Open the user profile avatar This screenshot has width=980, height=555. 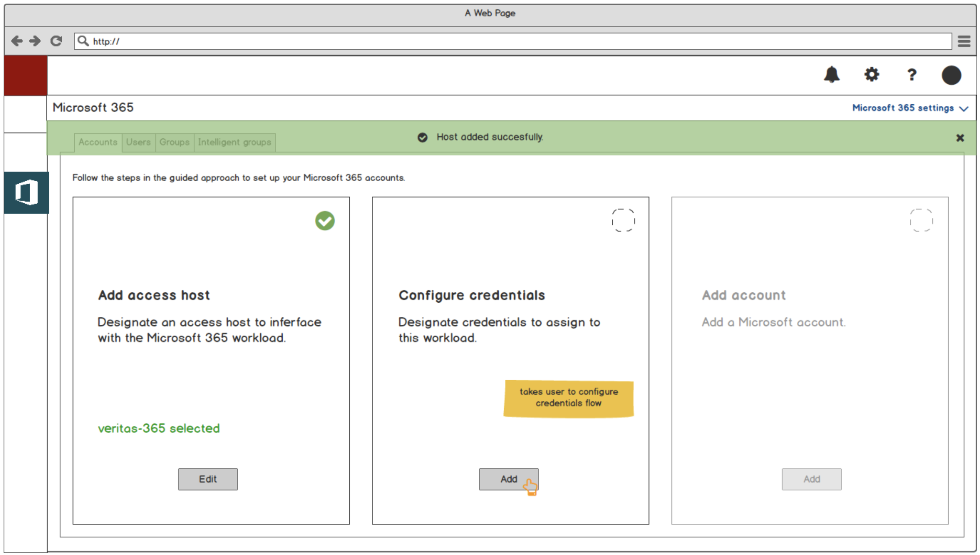951,75
